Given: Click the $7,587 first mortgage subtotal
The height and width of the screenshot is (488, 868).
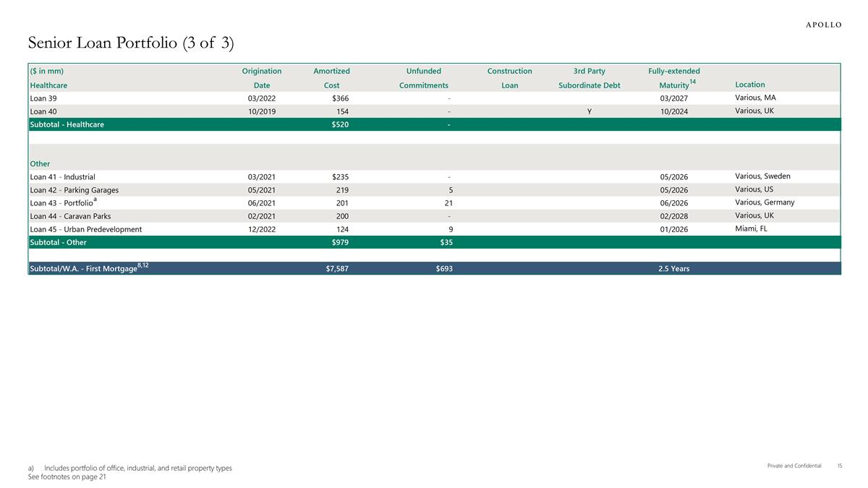Looking at the screenshot, I should (x=337, y=269).
